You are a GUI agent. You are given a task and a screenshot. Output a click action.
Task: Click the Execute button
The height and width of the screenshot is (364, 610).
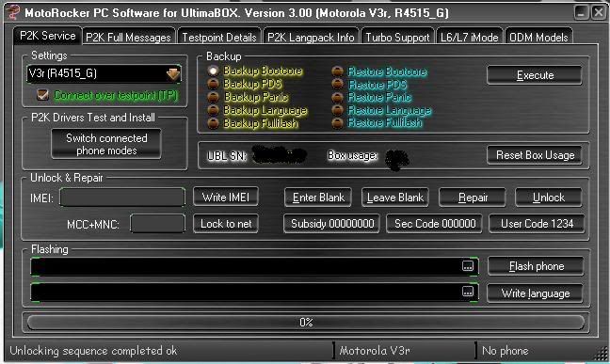point(535,75)
